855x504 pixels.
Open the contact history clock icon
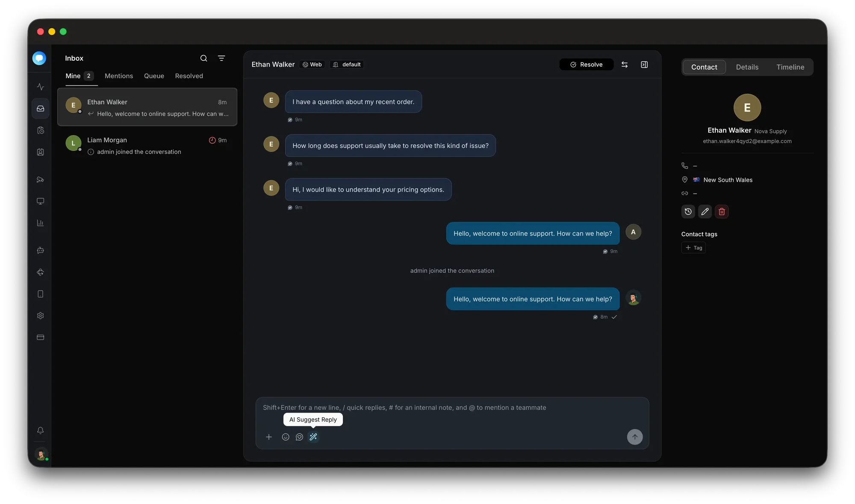click(688, 212)
